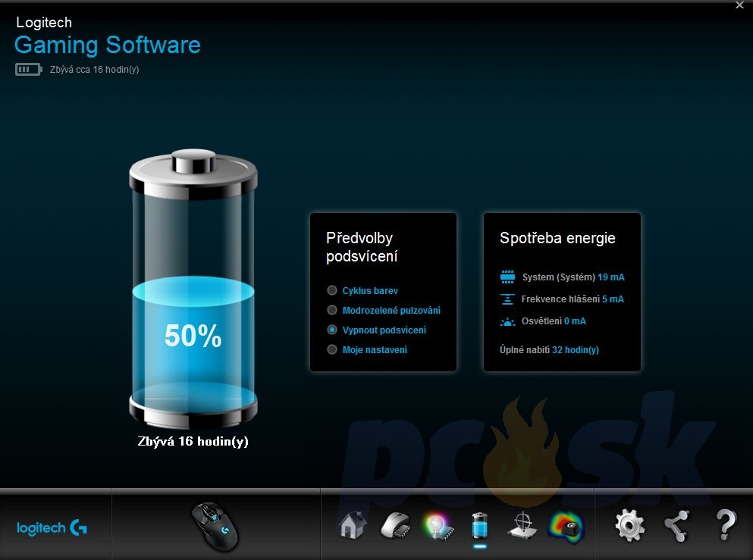Click small battery indicator in header
Image resolution: width=753 pixels, height=560 pixels.
28,70
